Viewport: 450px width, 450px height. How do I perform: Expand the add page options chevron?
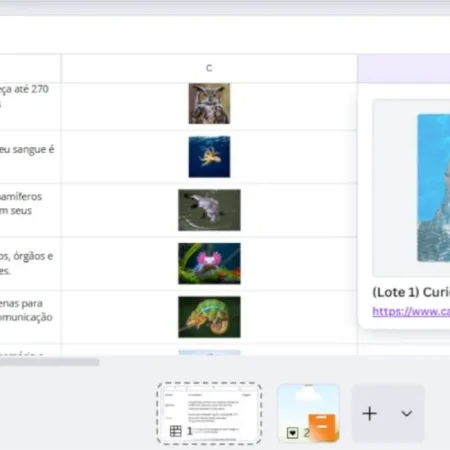click(407, 414)
